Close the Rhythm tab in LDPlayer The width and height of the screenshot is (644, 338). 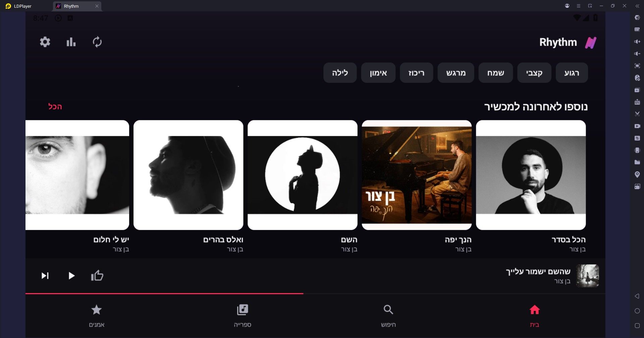pyautogui.click(x=97, y=6)
